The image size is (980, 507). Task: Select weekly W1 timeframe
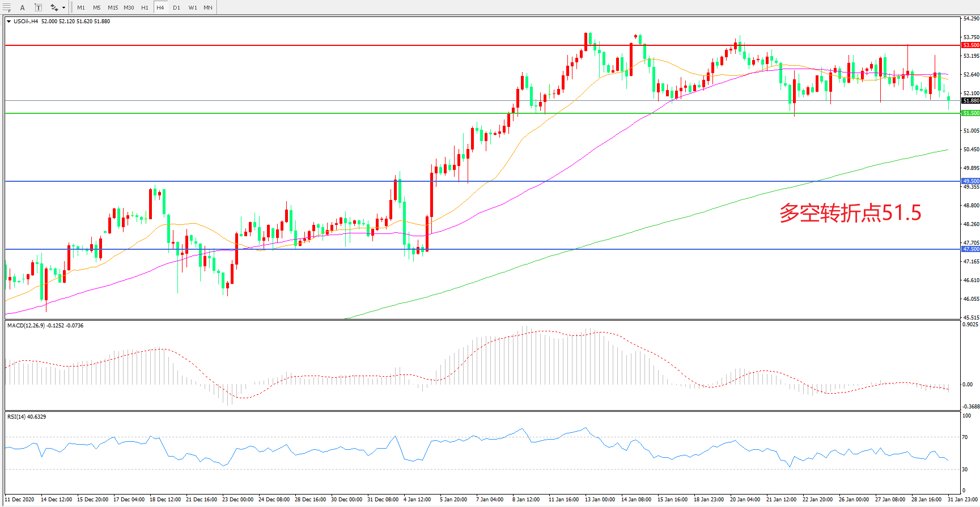[193, 7]
